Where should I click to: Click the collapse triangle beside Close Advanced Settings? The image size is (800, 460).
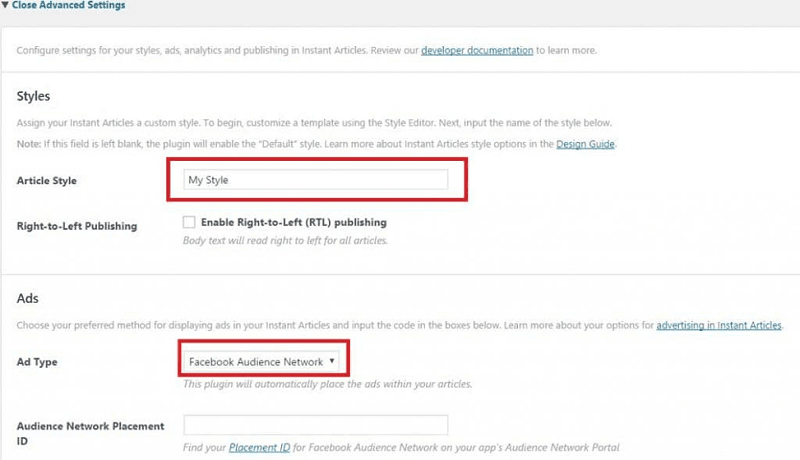pyautogui.click(x=5, y=5)
